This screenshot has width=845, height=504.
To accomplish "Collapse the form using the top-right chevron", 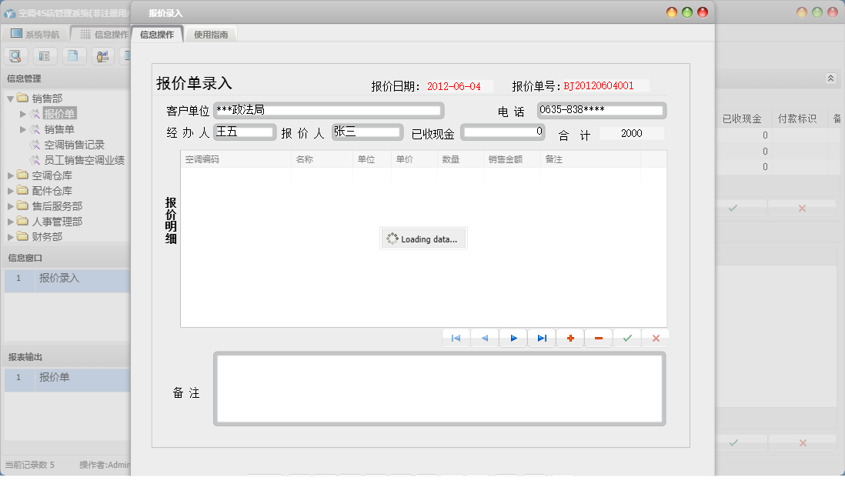I will [830, 78].
